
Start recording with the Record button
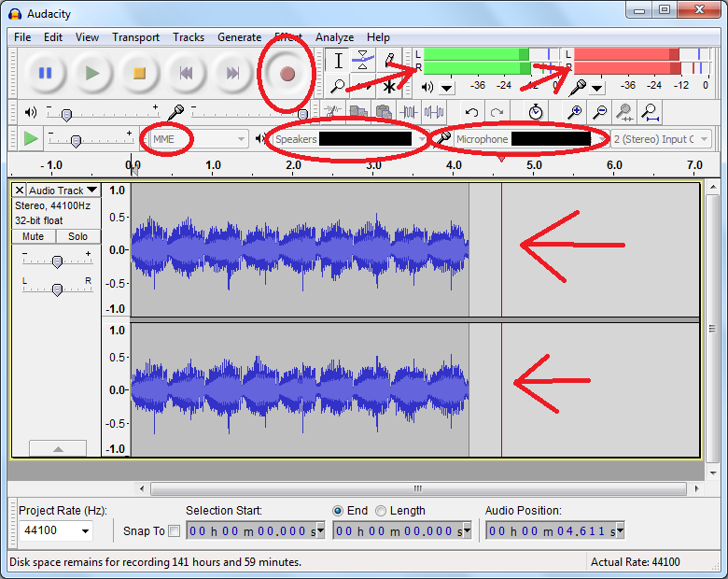coord(287,74)
